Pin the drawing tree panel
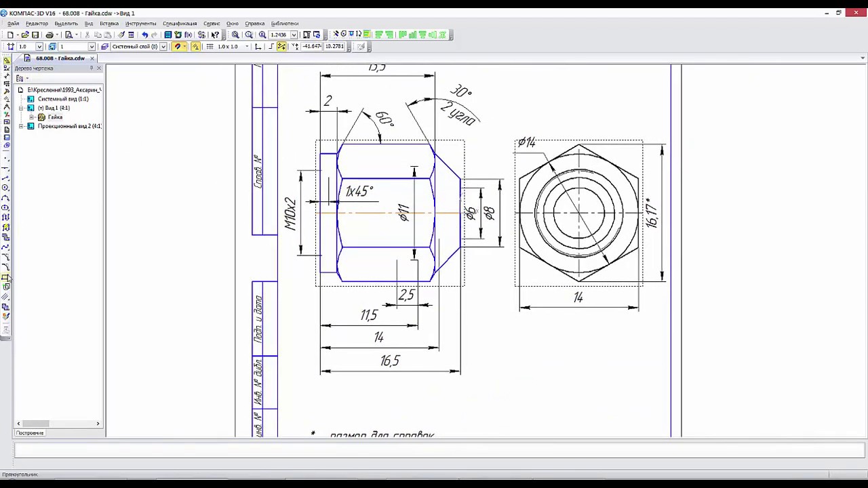868x488 pixels. click(x=92, y=68)
